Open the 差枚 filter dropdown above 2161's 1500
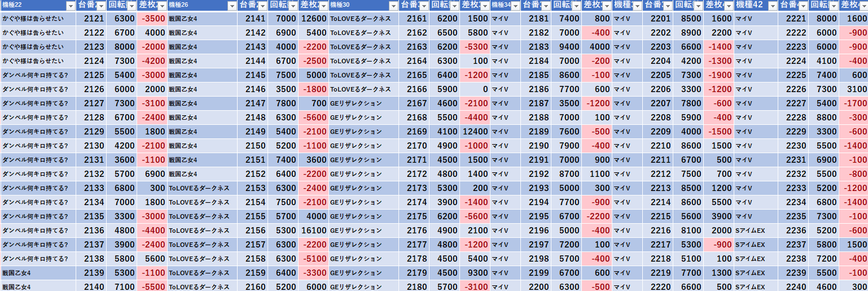Image resolution: width=868 pixels, height=291 pixels. (484, 6)
